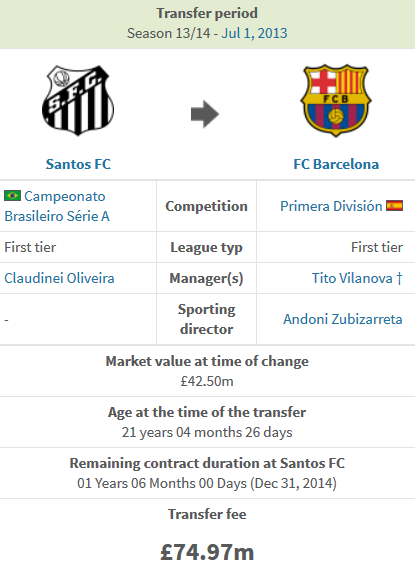Click the Spain flag icon
The image size is (415, 576).
tap(394, 205)
